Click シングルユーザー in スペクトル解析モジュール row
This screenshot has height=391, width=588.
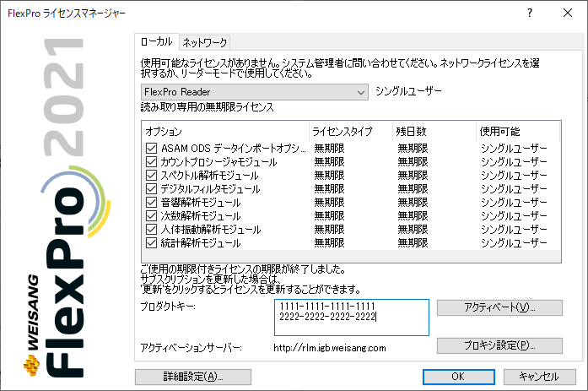514,176
